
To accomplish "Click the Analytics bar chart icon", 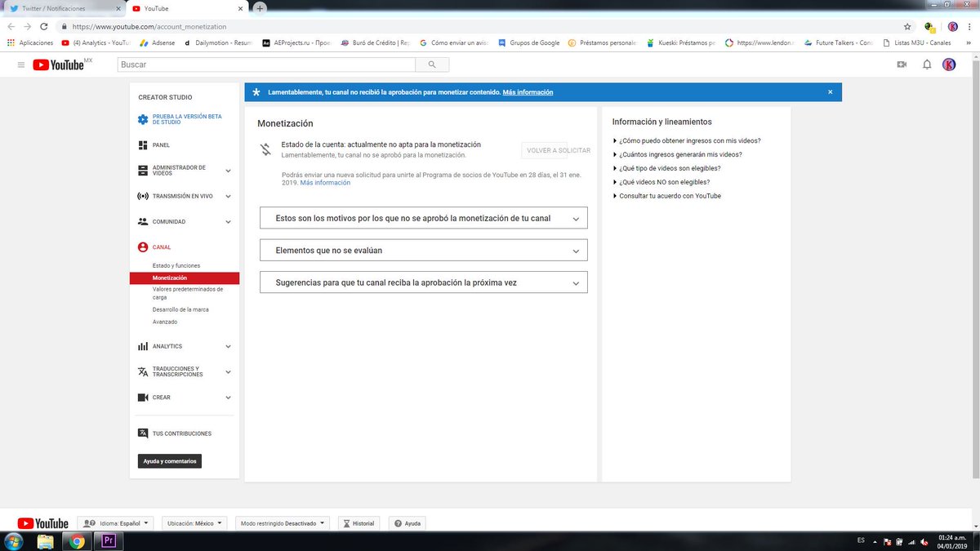I will coord(143,346).
